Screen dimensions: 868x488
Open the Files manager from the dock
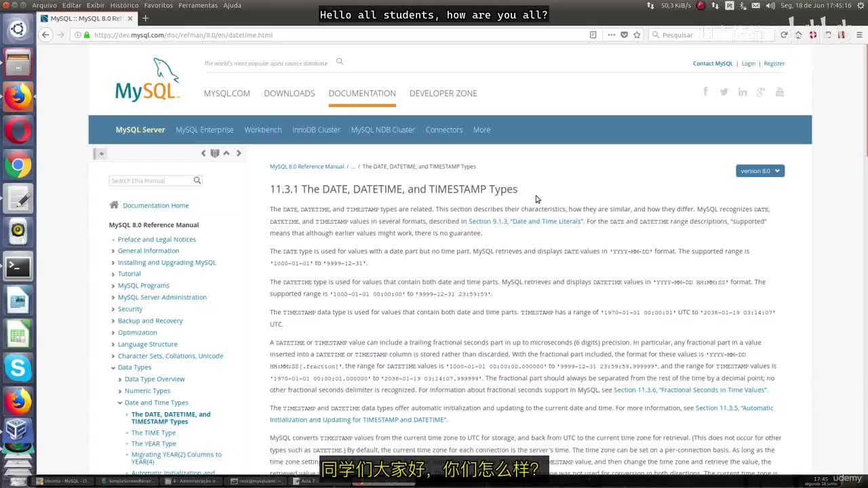(18, 63)
